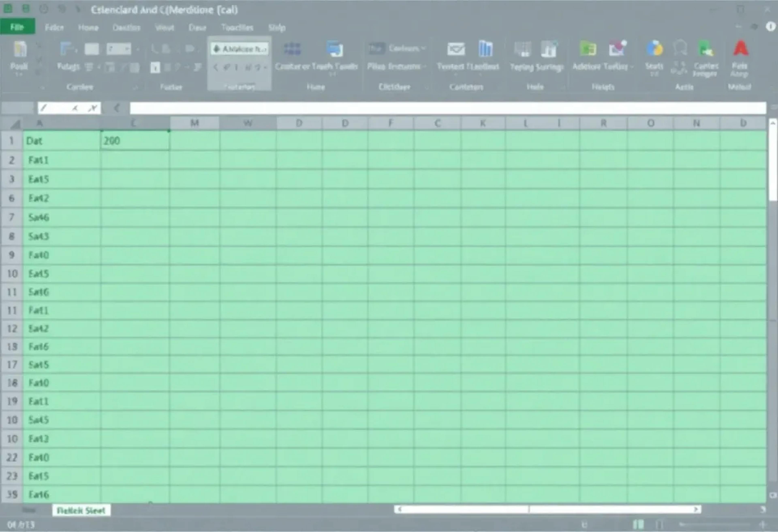Viewport: 778px width, 532px height.
Task: Open the font size combo box
Action: (x=119, y=49)
